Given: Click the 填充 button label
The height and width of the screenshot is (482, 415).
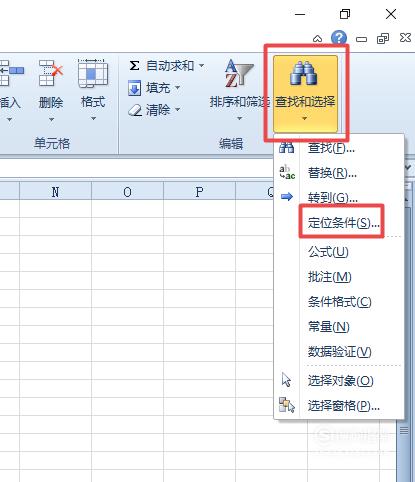Looking at the screenshot, I should [x=158, y=88].
